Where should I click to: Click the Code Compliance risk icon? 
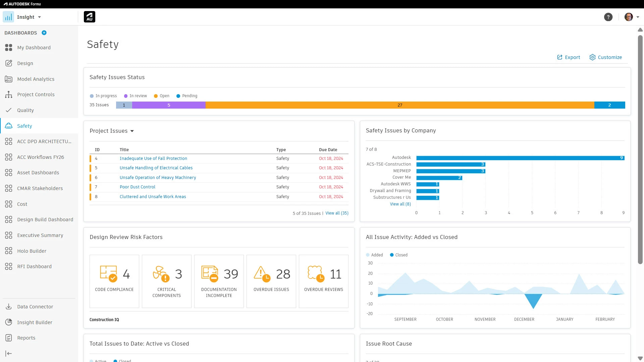coord(109,274)
